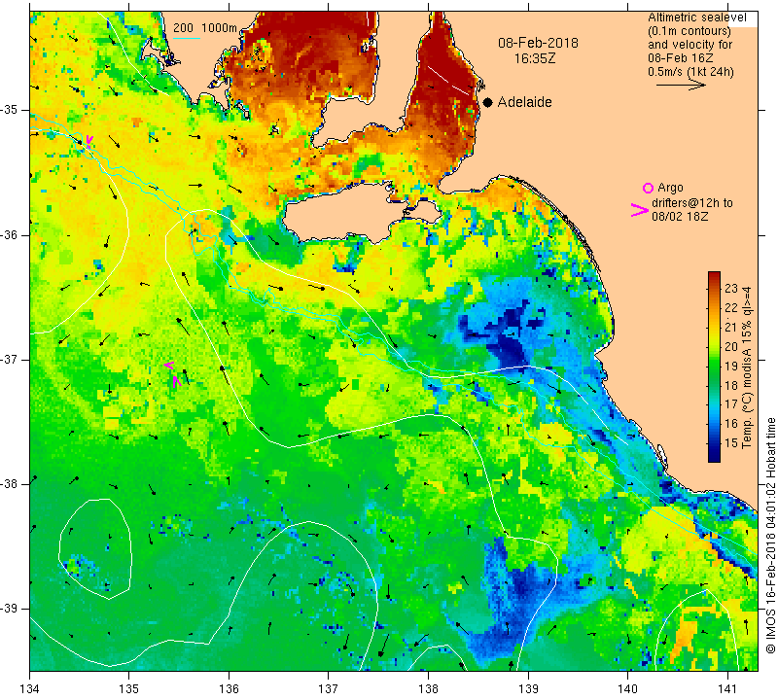This screenshot has height=700, width=778.
Task: Click the temperature color bar legend
Action: 714,367
